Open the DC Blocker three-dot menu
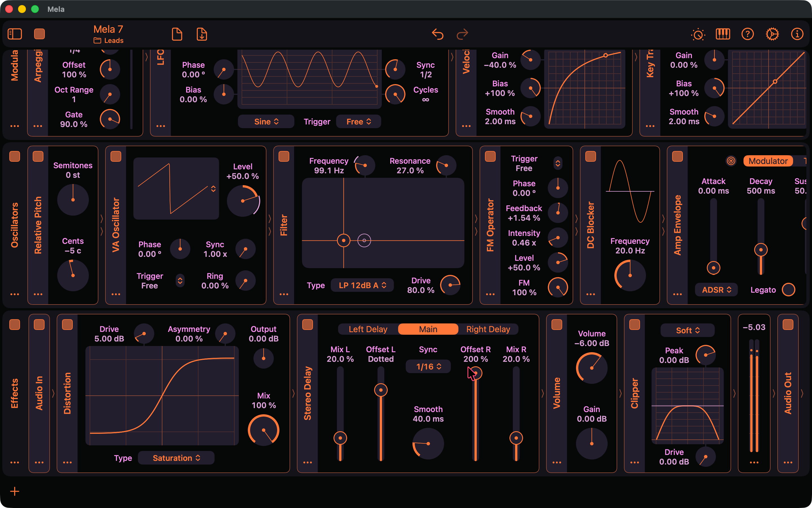 [591, 294]
